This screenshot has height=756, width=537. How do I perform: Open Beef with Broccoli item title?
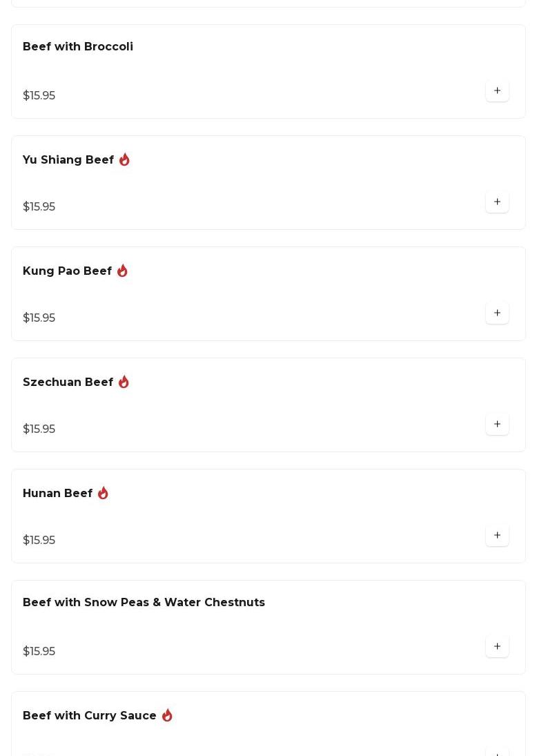point(78,47)
